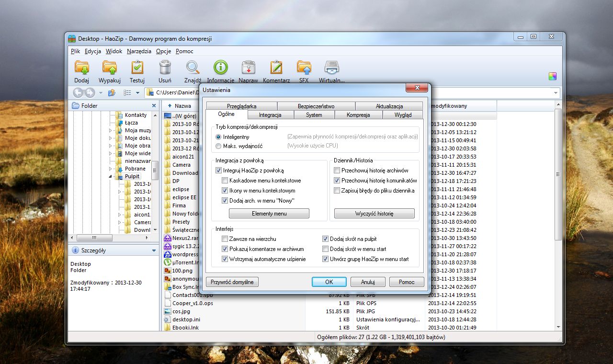
Task: Collapse the Szczegóły panel arrow
Action: tap(154, 250)
